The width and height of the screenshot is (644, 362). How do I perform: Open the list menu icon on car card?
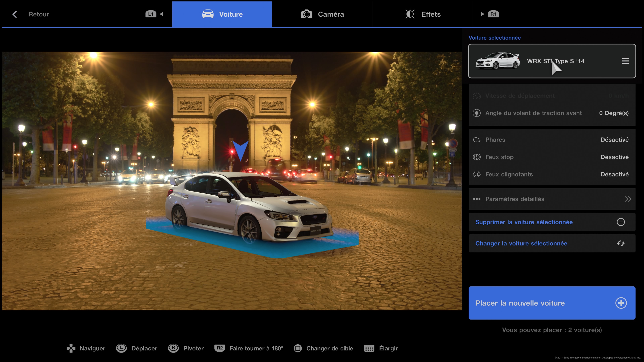625,61
